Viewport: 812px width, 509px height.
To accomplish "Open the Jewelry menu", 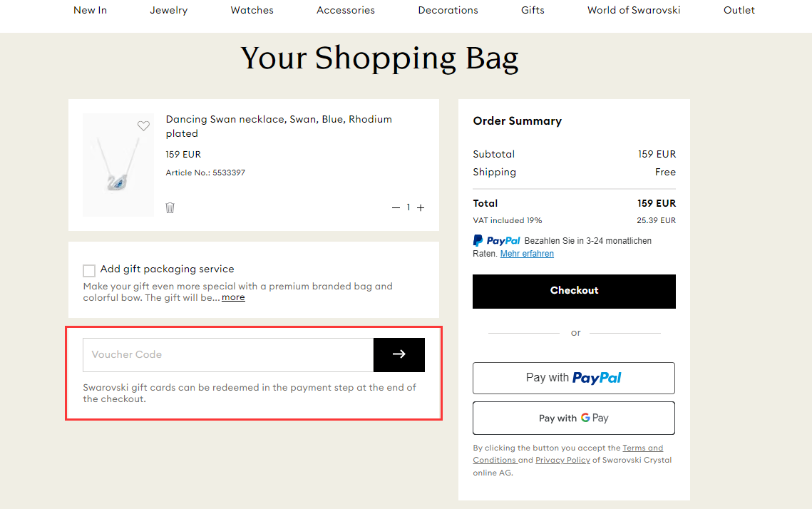I will [x=169, y=11].
